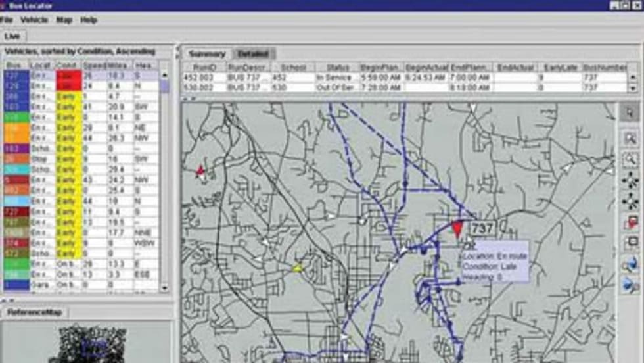The image size is (644, 363).
Task: Sort by the Speed column header
Action: click(93, 65)
